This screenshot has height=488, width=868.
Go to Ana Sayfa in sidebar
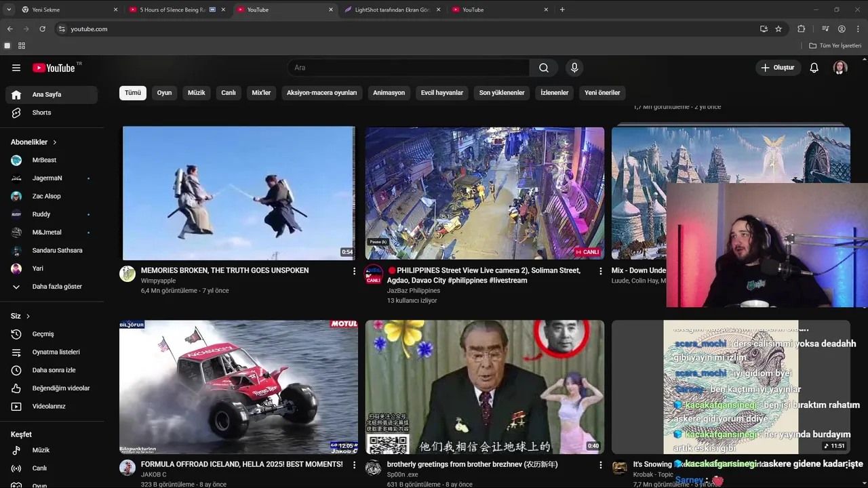pyautogui.click(x=52, y=95)
